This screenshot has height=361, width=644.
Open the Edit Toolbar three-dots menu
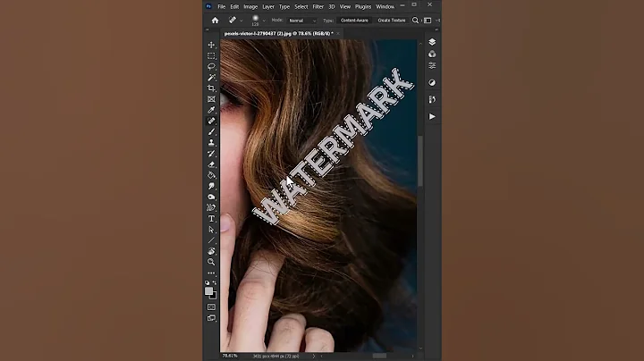(211, 273)
